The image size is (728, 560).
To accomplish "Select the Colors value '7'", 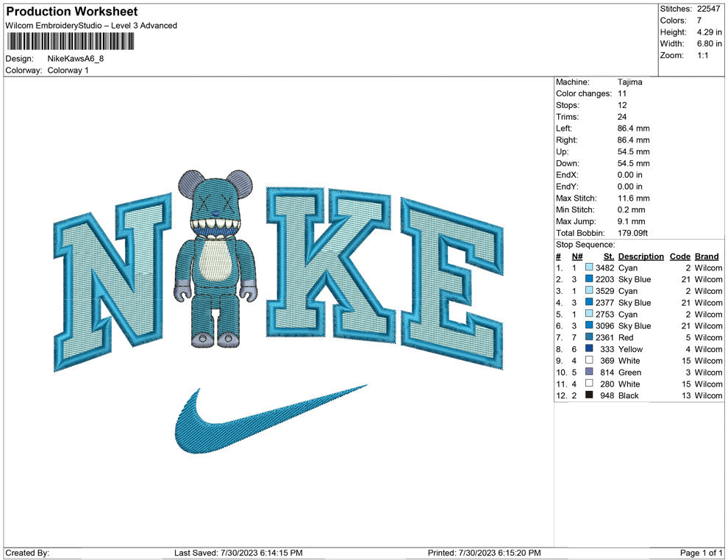I will point(699,21).
